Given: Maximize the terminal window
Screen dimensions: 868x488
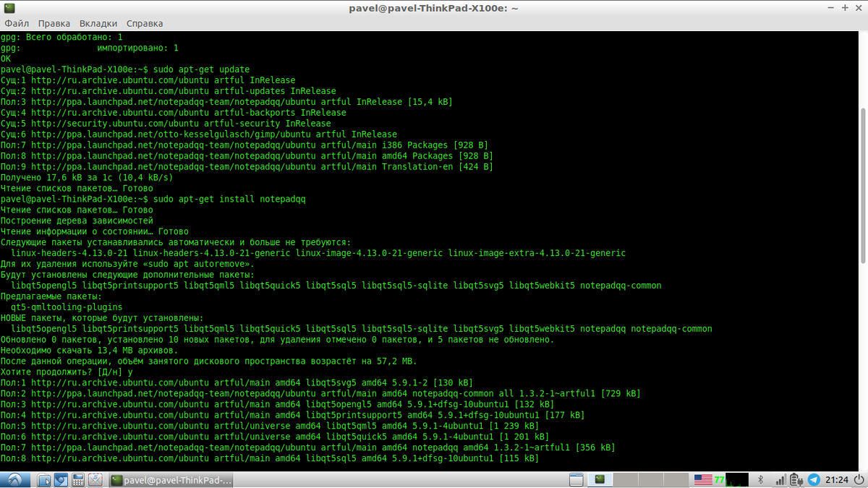Looking at the screenshot, I should click(x=845, y=8).
